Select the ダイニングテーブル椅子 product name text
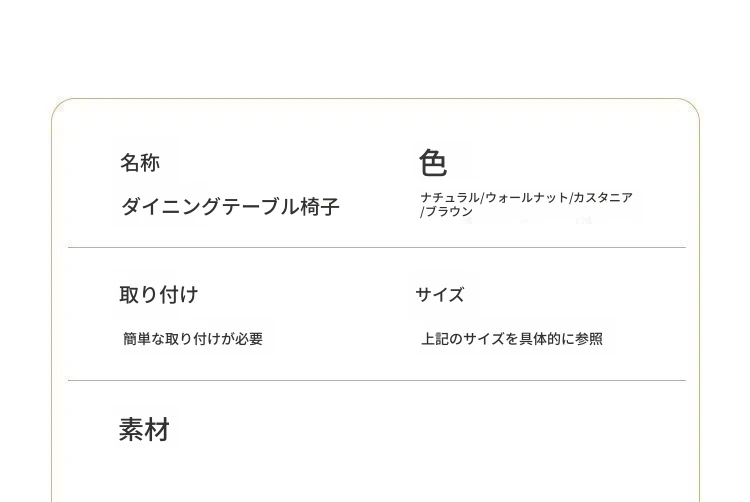The height and width of the screenshot is (502, 750). click(x=230, y=207)
